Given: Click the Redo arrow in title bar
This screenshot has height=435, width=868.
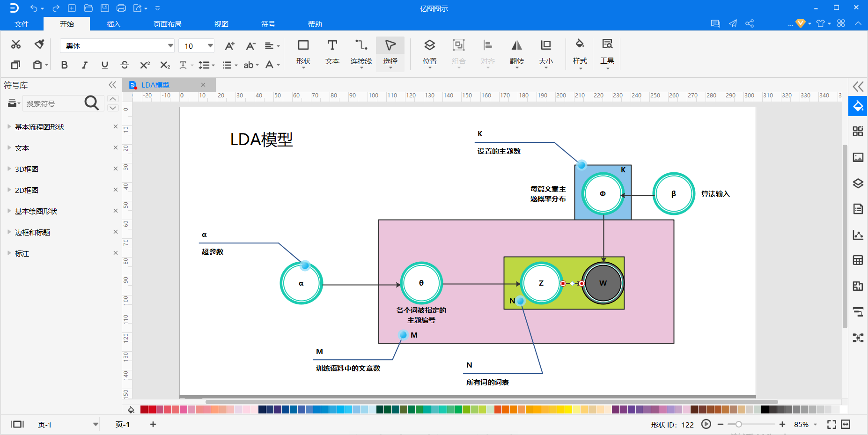Looking at the screenshot, I should pos(56,8).
